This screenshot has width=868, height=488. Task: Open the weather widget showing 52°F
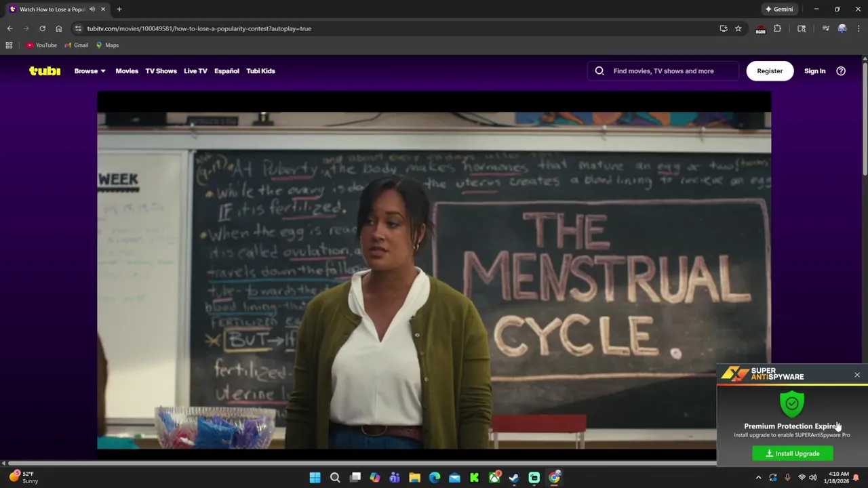point(23,478)
